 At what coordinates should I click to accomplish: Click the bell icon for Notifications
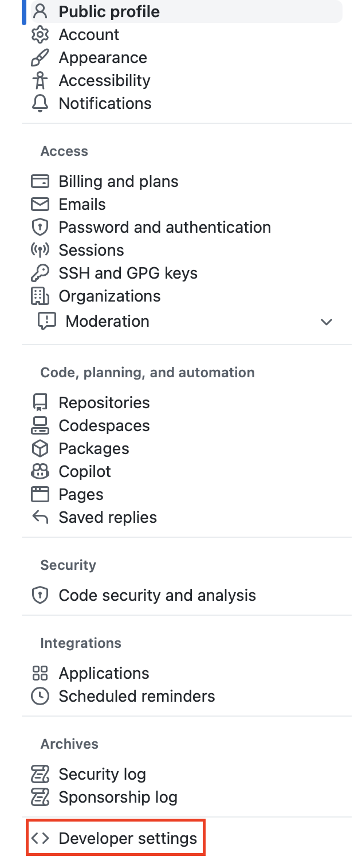(40, 104)
